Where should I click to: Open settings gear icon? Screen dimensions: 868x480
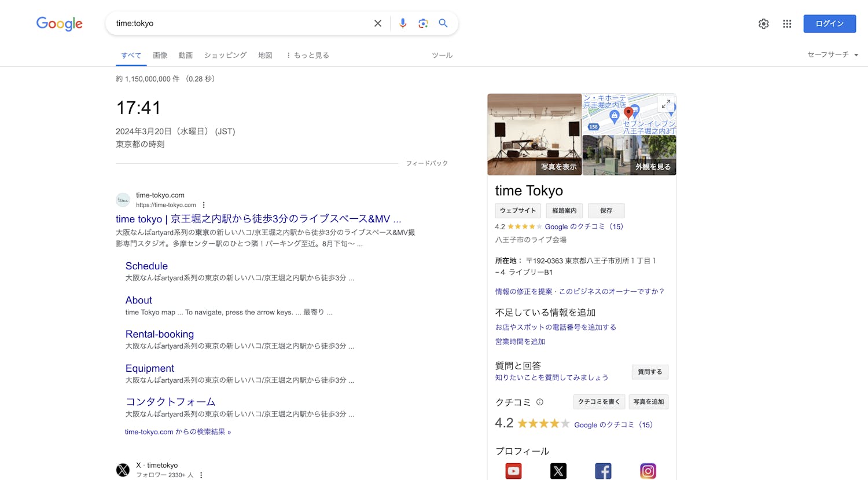point(764,24)
